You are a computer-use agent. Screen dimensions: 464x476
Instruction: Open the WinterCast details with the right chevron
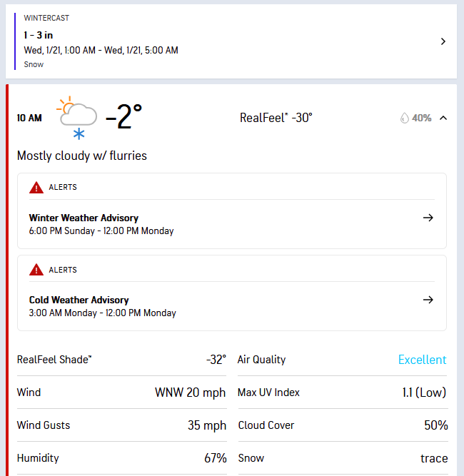tap(443, 41)
